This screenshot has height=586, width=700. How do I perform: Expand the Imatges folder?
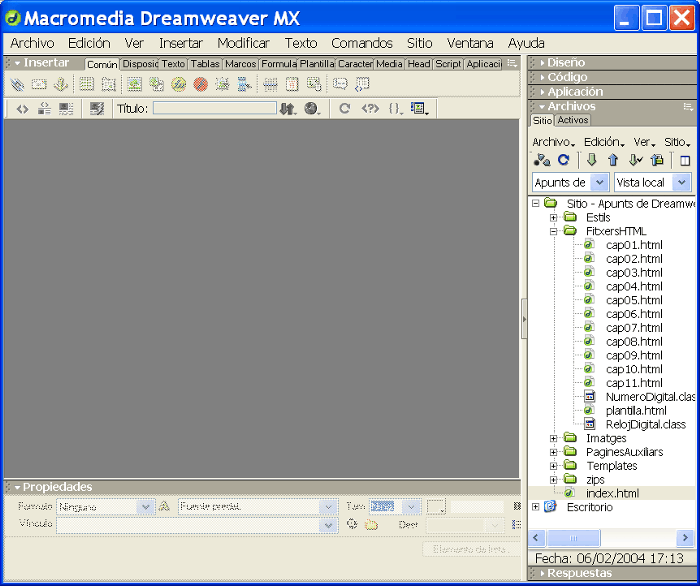click(x=554, y=439)
